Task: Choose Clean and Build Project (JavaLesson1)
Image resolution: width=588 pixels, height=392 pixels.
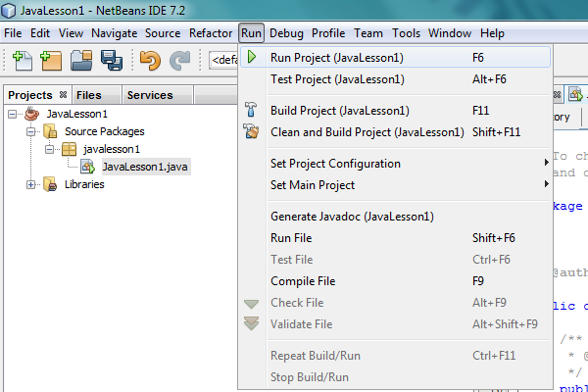Action: click(x=396, y=131)
